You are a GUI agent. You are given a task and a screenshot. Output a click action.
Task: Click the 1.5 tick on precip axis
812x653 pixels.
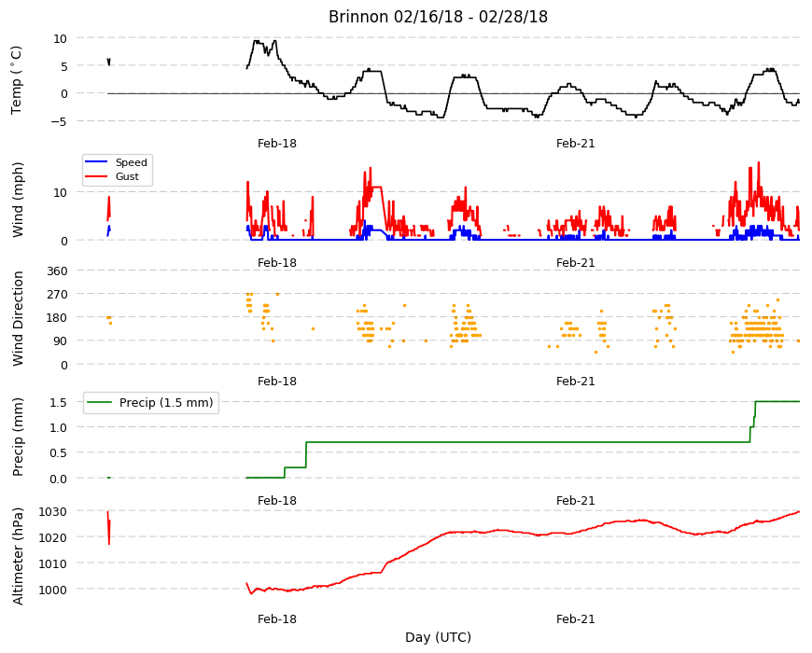click(59, 402)
